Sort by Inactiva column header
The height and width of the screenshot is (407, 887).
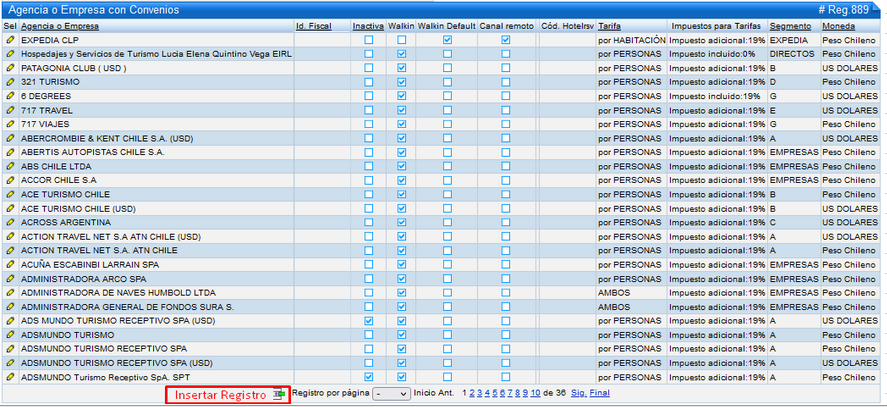[x=368, y=26]
